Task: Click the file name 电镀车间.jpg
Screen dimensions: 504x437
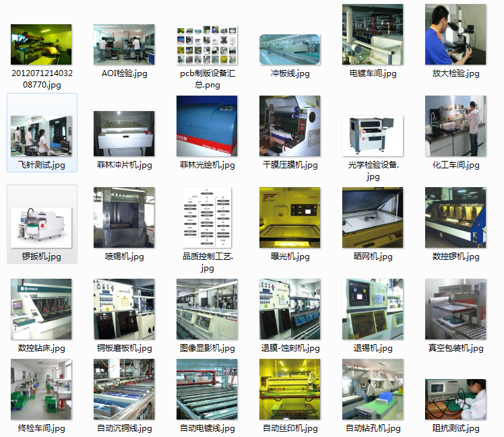Action: point(373,73)
